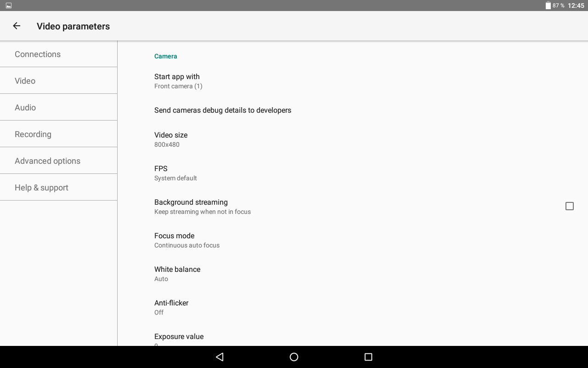Open the Advanced options section
The image size is (588, 368).
(x=59, y=161)
